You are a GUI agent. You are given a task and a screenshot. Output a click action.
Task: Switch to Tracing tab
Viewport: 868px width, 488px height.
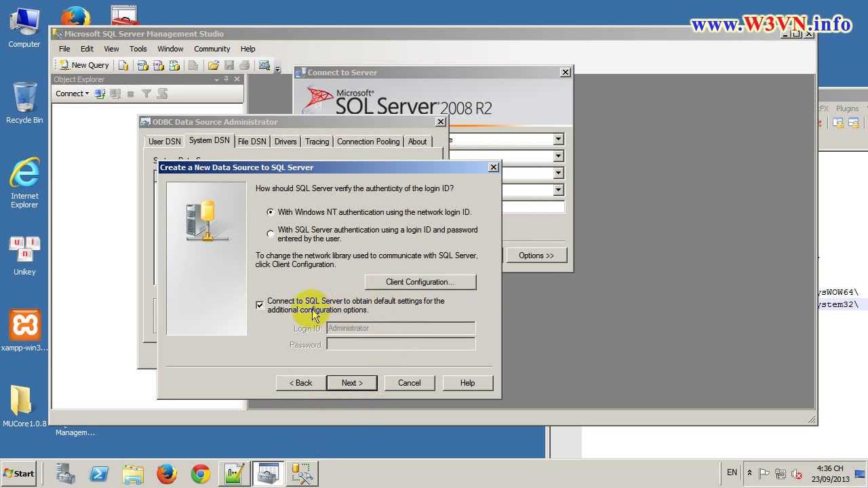click(x=317, y=142)
